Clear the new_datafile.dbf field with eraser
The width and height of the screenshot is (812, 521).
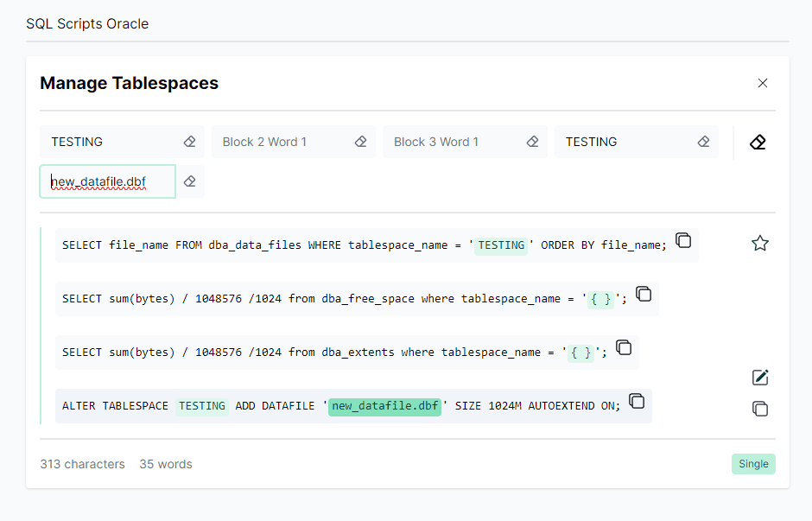189,181
